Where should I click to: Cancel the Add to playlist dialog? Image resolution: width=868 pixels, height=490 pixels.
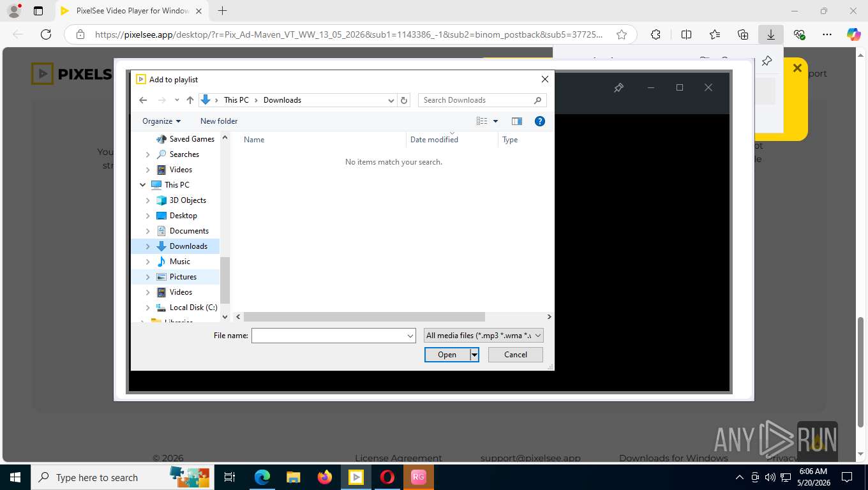point(516,355)
